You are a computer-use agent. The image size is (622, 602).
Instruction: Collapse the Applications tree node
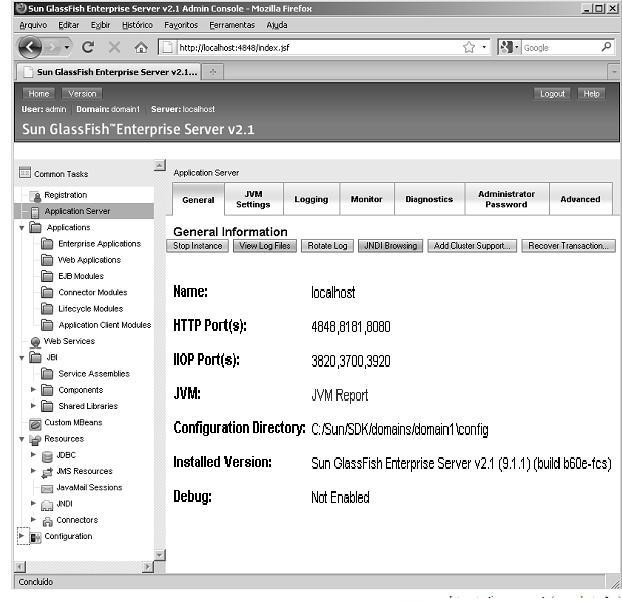click(x=22, y=228)
